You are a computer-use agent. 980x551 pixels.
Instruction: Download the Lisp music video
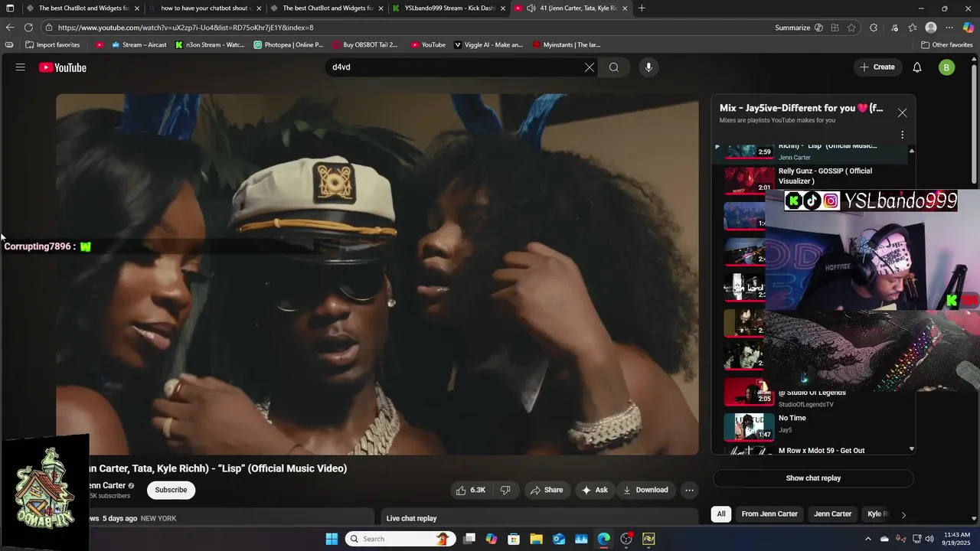tap(645, 490)
